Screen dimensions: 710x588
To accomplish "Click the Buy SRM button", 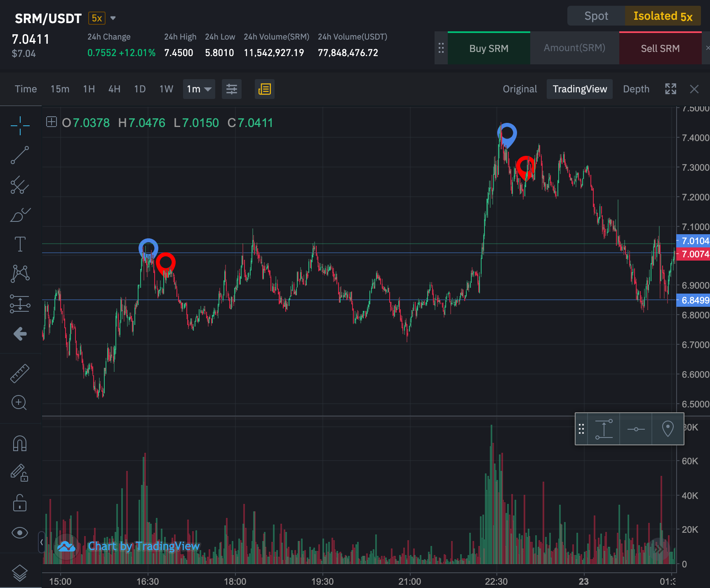I will (489, 48).
